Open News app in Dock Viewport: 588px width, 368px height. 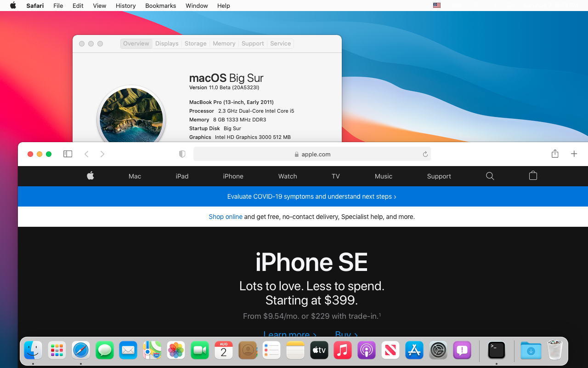click(x=390, y=351)
